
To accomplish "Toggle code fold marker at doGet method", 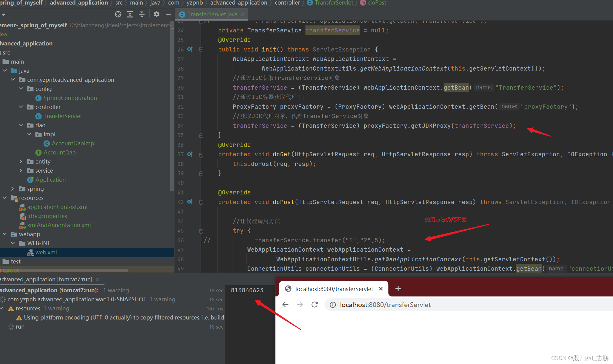I will tap(201, 154).
